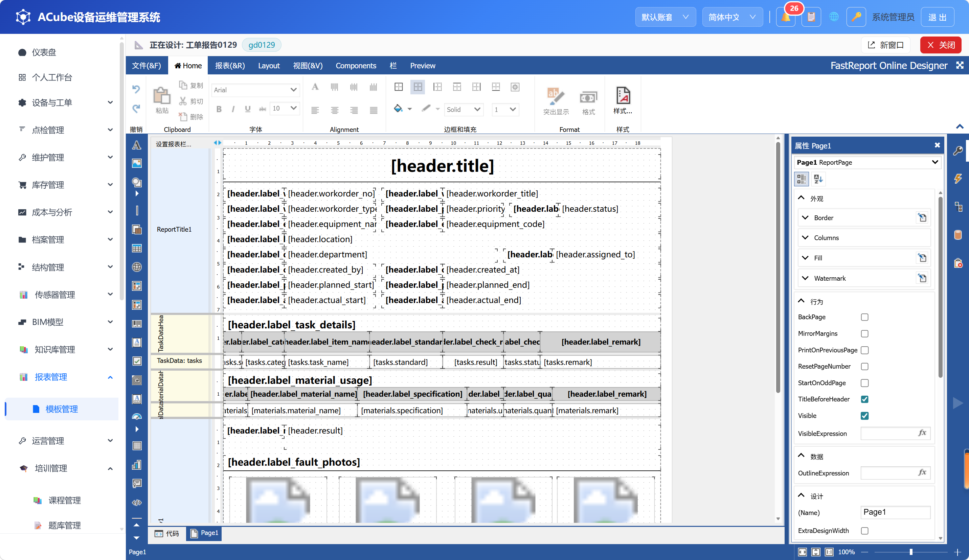Screen dimensions: 969x560
Task: Open the Page1 ReportPage object selector
Action: click(x=867, y=163)
